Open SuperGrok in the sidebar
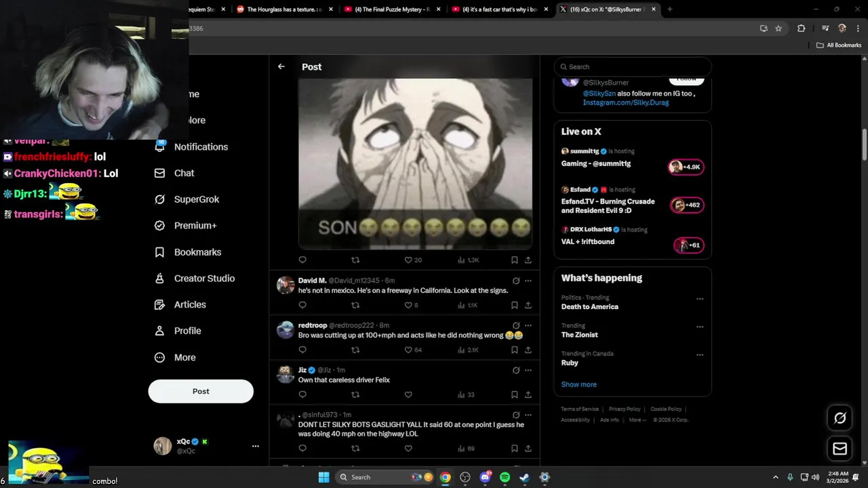Image resolution: width=868 pixels, height=488 pixels. pyautogui.click(x=197, y=199)
